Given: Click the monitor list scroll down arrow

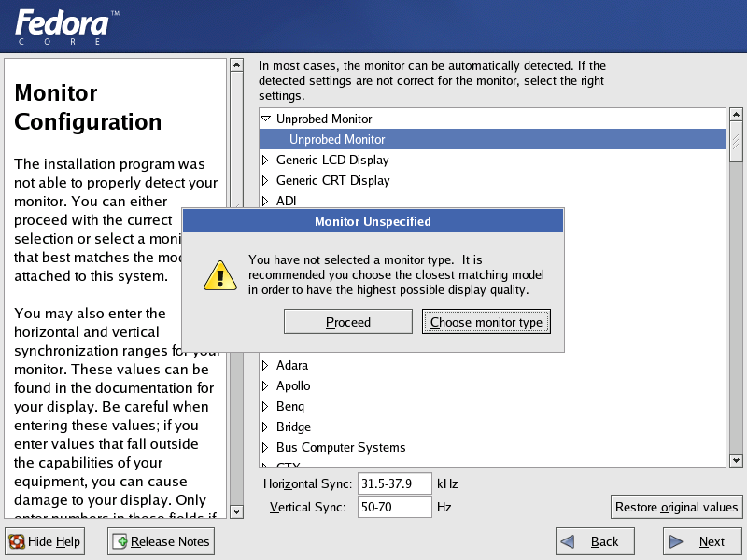Looking at the screenshot, I should pos(736,460).
